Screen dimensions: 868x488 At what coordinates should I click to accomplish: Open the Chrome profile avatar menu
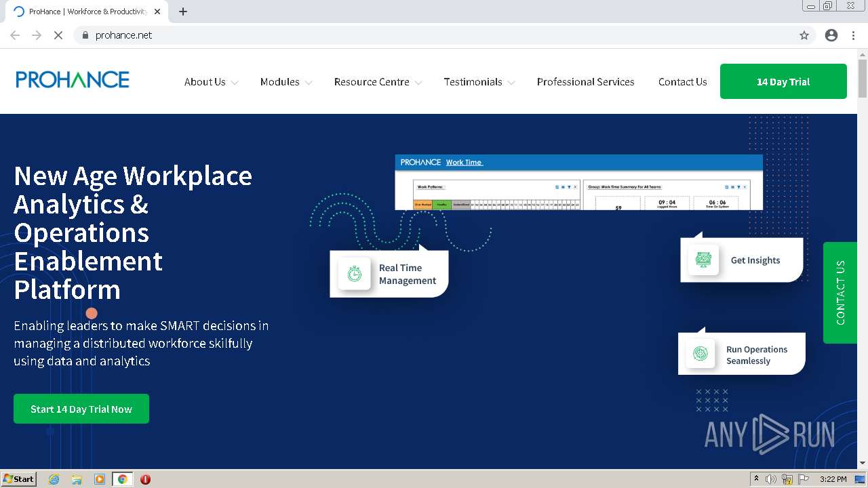click(x=831, y=35)
